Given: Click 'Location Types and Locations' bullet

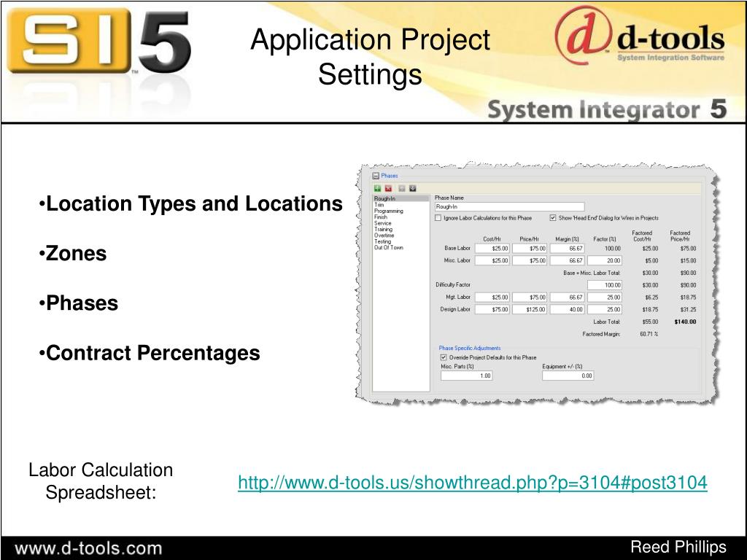Looking at the screenshot, I should (x=191, y=204).
